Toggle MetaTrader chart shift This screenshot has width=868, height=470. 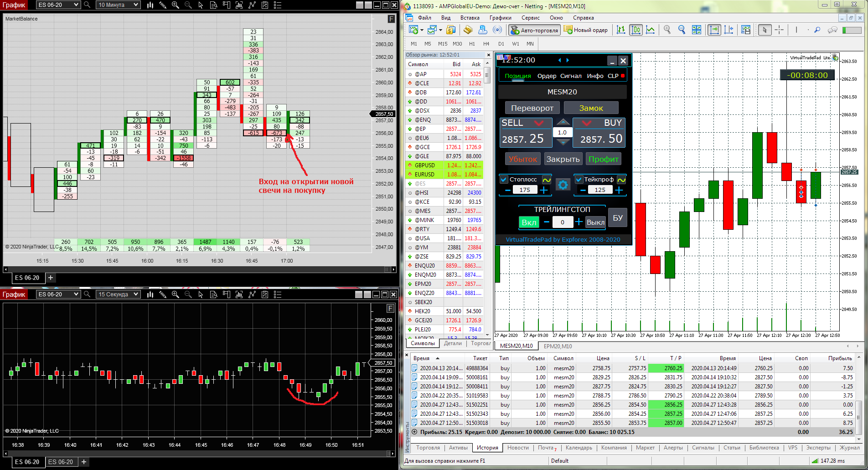coord(729,30)
